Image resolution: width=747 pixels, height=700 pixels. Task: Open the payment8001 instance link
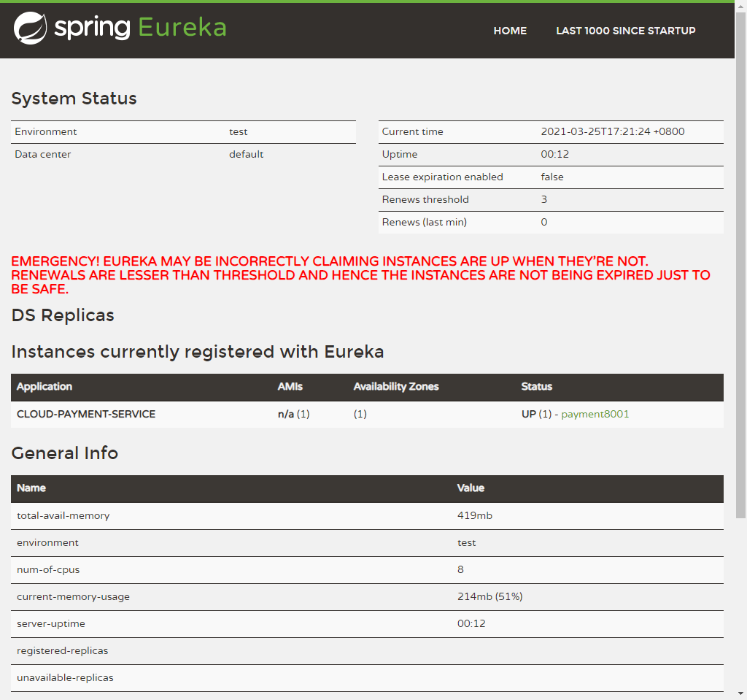pos(595,414)
